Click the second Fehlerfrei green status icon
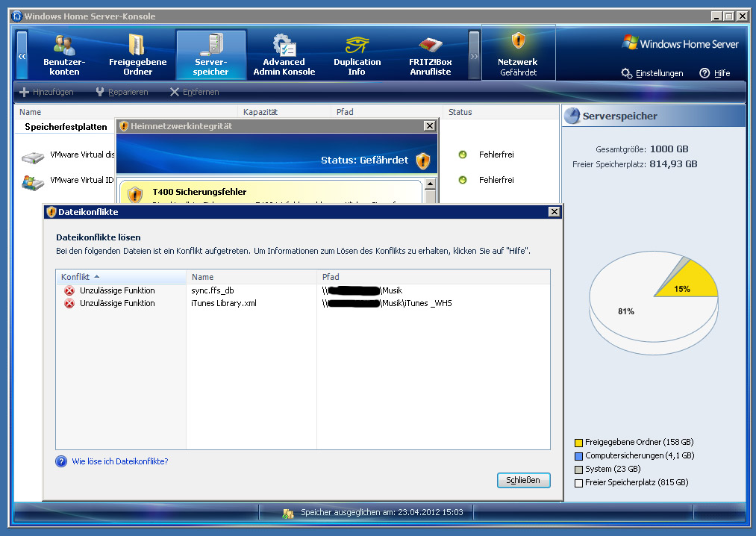 (463, 180)
